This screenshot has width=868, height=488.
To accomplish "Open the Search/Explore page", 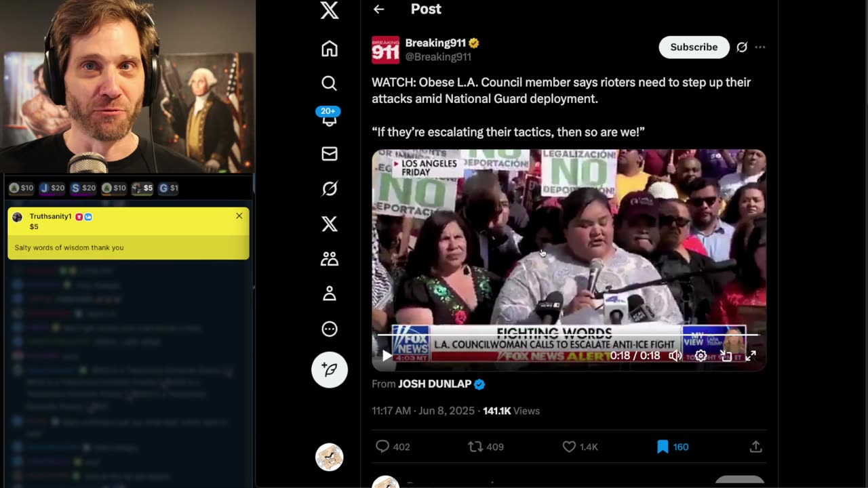I will pyautogui.click(x=330, y=83).
